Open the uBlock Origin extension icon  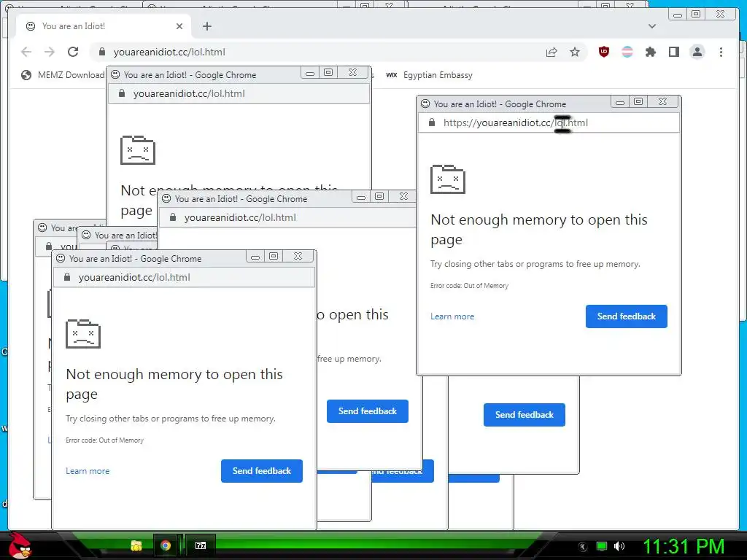coord(603,52)
